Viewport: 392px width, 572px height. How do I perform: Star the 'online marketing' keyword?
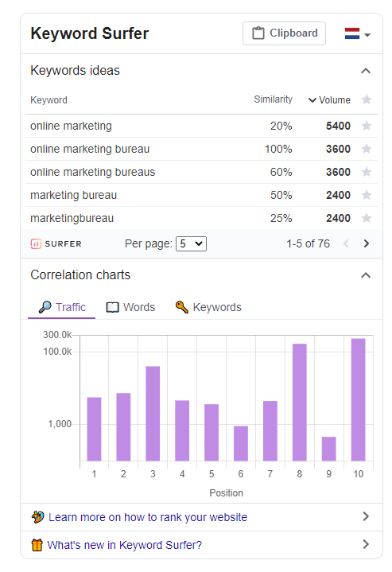pyautogui.click(x=366, y=126)
